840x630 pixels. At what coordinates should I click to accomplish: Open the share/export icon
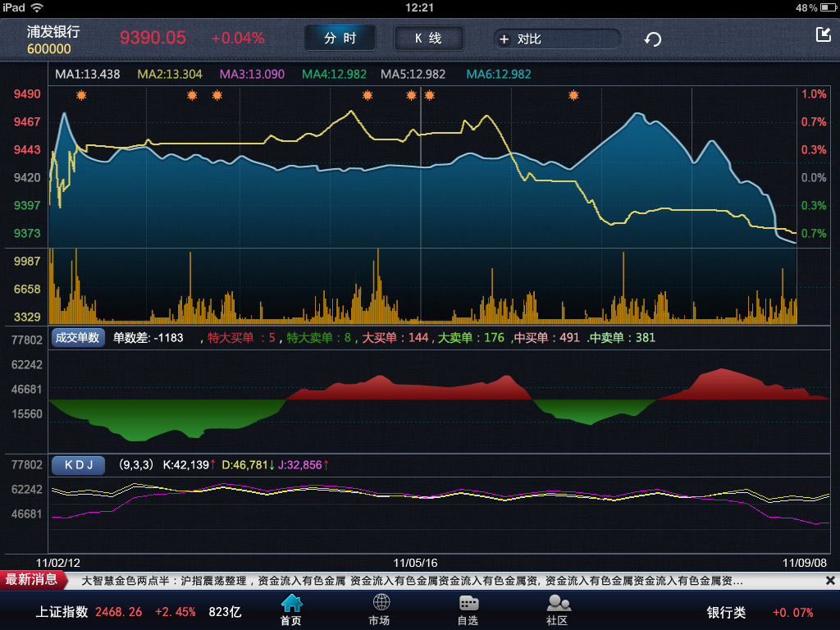click(823, 34)
